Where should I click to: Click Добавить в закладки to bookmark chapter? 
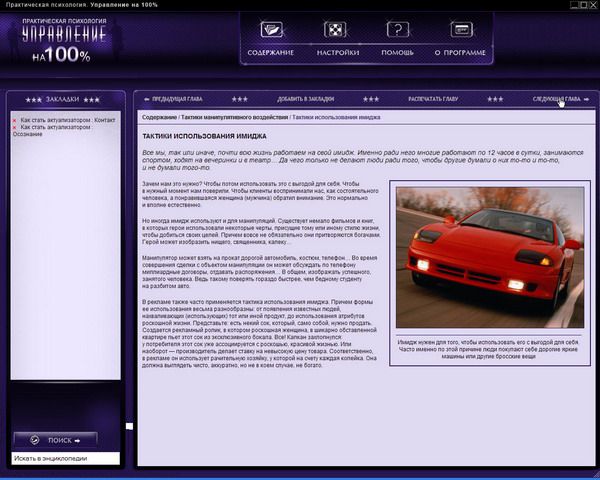[305, 99]
